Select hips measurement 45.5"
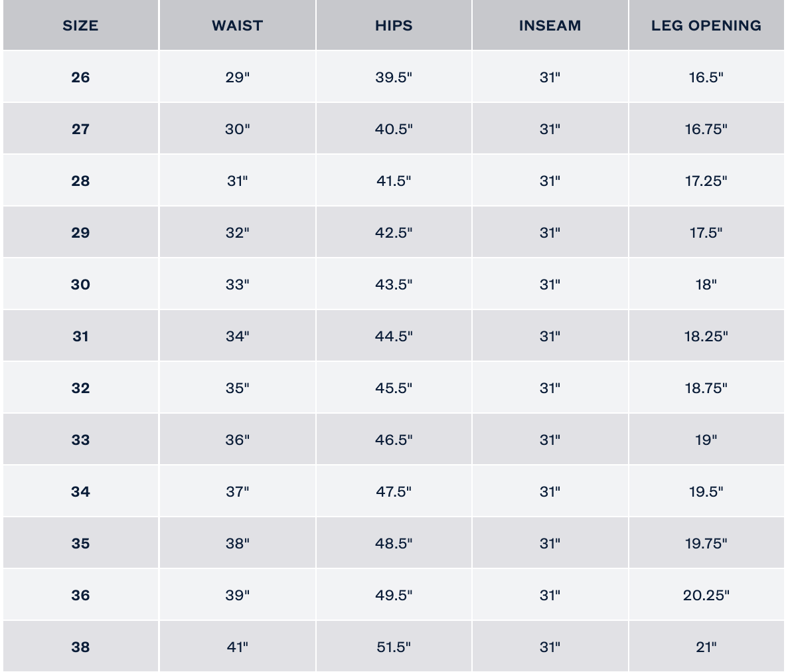The image size is (790, 672). click(x=394, y=388)
